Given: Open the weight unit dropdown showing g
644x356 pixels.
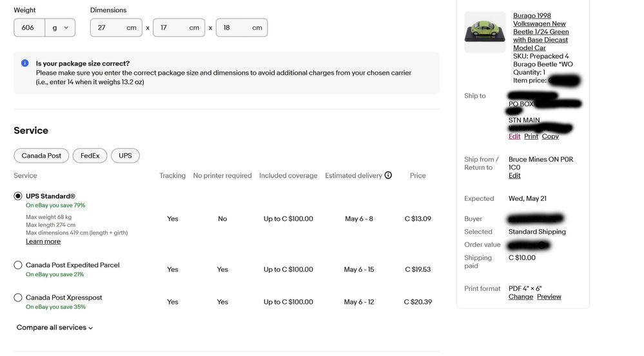Looking at the screenshot, I should 60,28.
